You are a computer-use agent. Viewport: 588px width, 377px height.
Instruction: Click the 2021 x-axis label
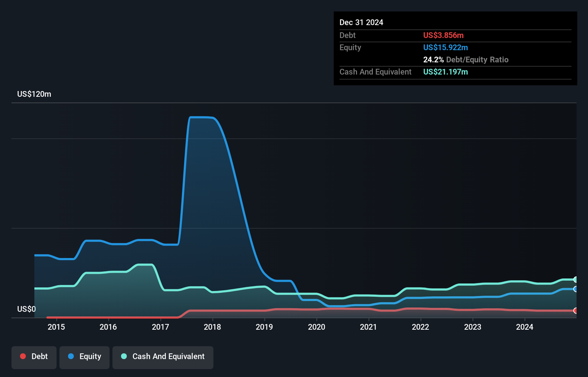click(368, 327)
